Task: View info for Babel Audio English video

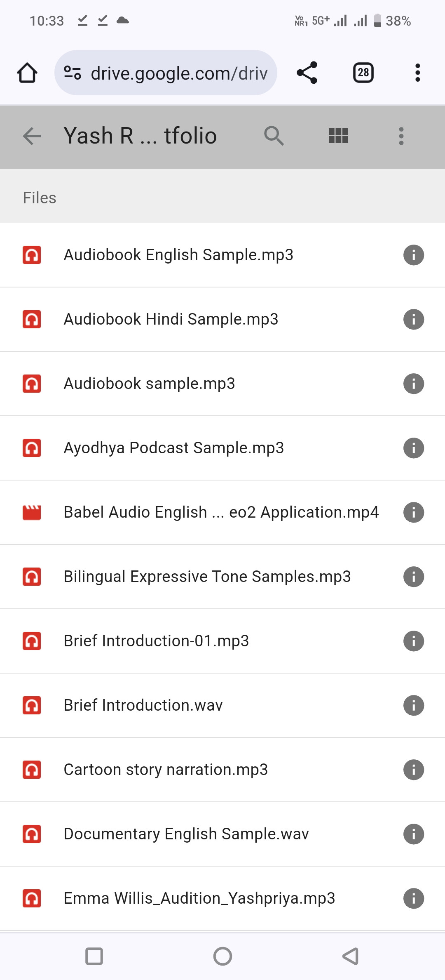Action: (x=413, y=512)
